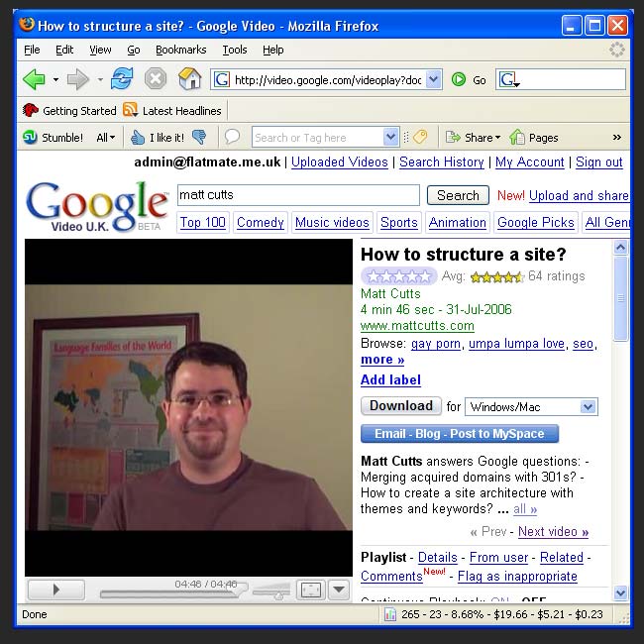644x644 pixels.
Task: Rate the video using the empty stars
Action: coord(399,276)
